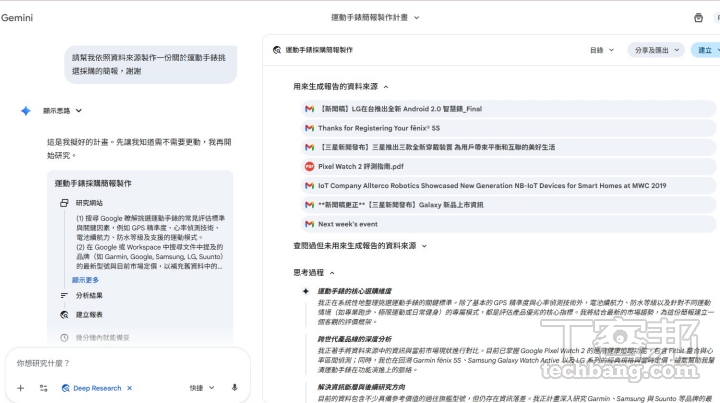Click the microphone icon
Viewport: 720px width, 403px height.
click(x=234, y=388)
